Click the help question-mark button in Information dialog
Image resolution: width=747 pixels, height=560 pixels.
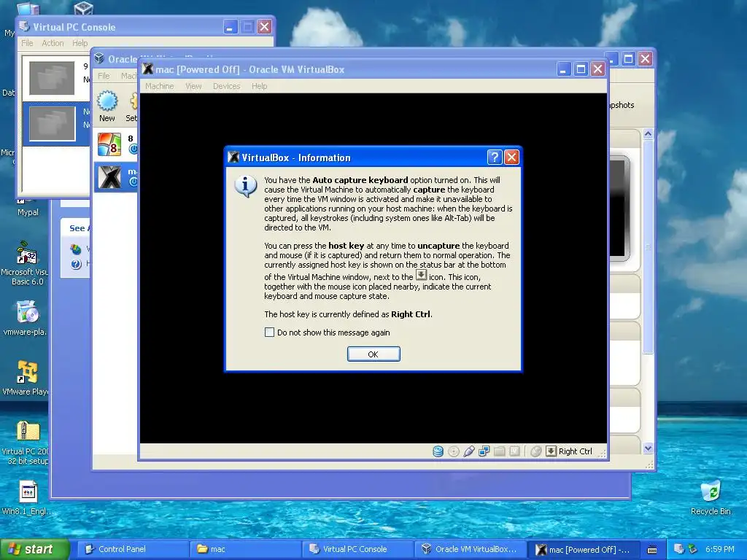point(495,157)
